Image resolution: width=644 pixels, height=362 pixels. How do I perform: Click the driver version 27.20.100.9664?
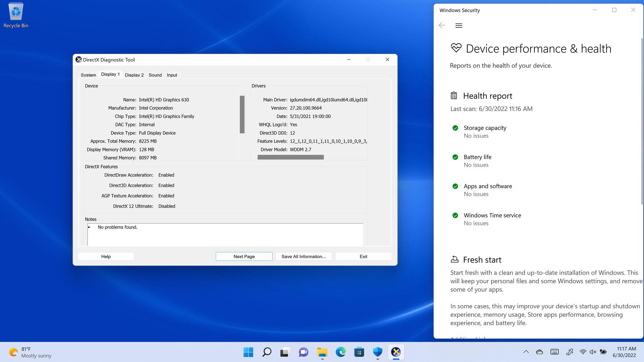click(x=306, y=108)
